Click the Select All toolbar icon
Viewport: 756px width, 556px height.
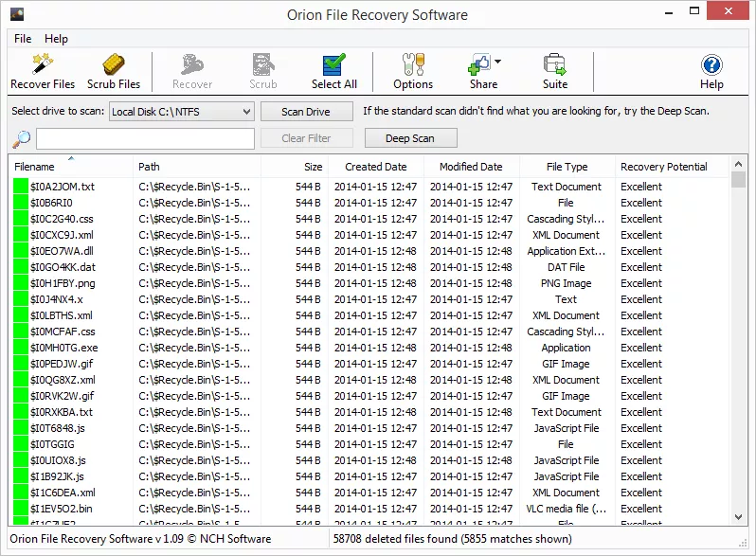point(333,65)
